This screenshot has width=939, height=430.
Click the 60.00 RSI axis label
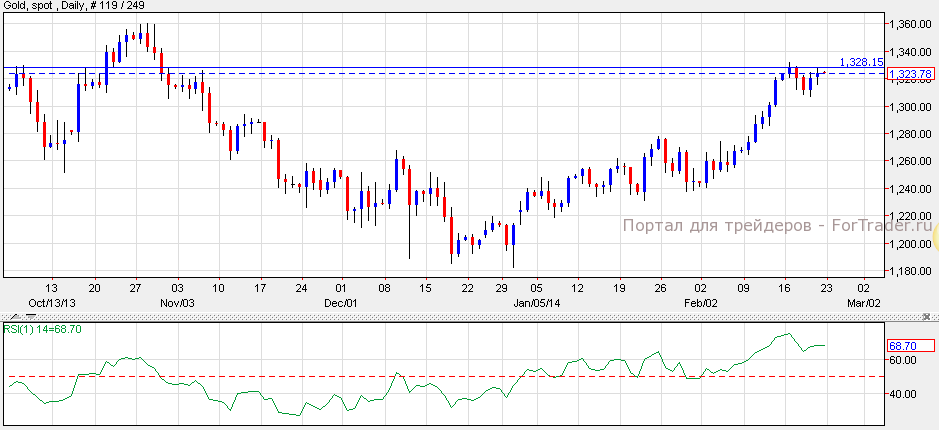[x=902, y=360]
